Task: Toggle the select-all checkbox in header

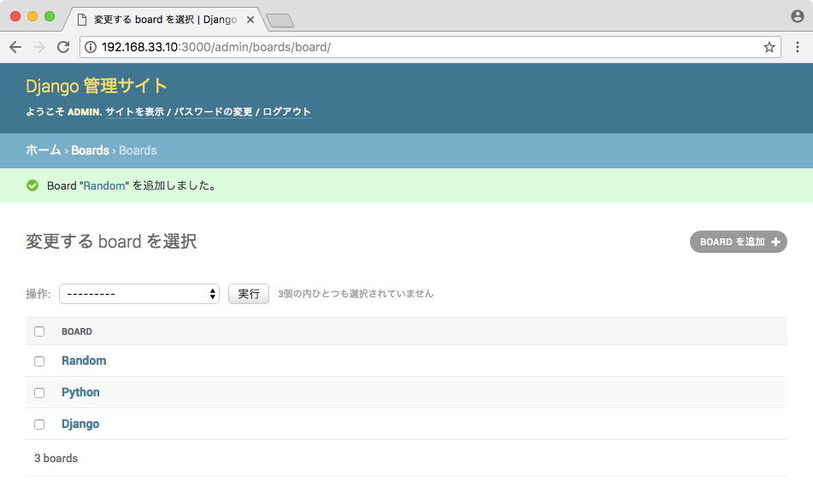Action: tap(39, 331)
